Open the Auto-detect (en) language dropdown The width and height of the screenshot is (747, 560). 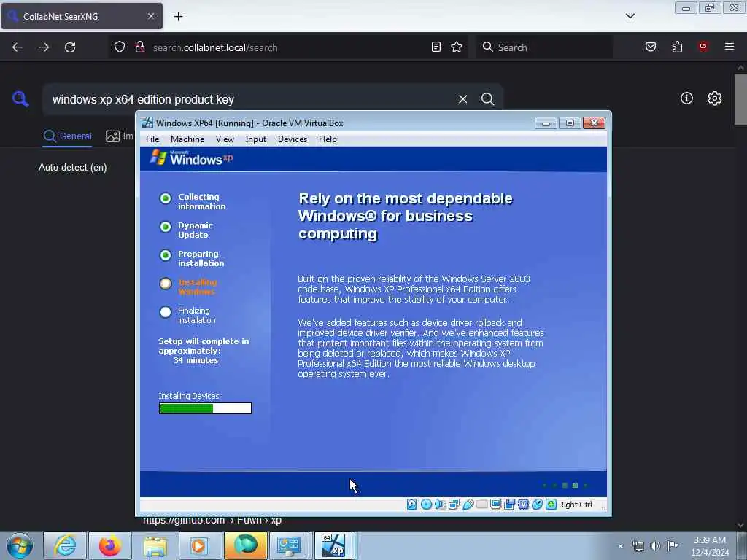click(72, 167)
